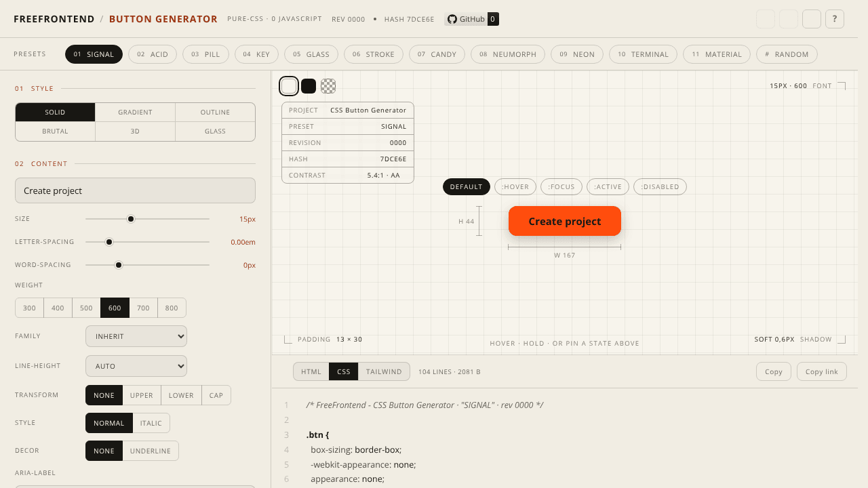The height and width of the screenshot is (488, 868).
Task: Click the Letter-spacing slider knob
Action: click(x=108, y=242)
